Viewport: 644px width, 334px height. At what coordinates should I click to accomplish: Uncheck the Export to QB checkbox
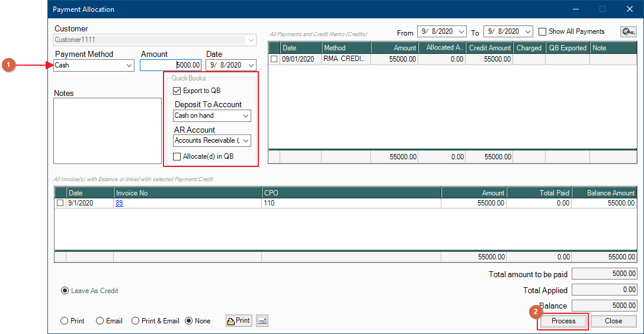point(177,91)
